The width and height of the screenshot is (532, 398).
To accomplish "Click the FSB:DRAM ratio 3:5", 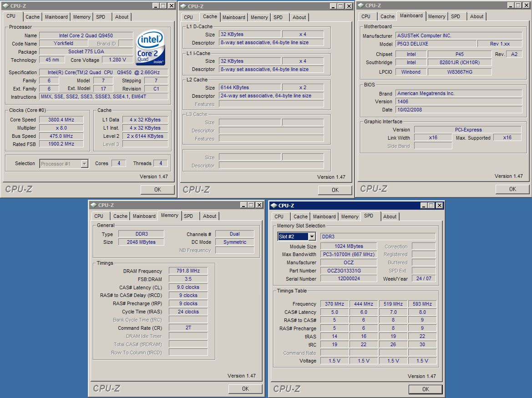I will [x=188, y=279].
